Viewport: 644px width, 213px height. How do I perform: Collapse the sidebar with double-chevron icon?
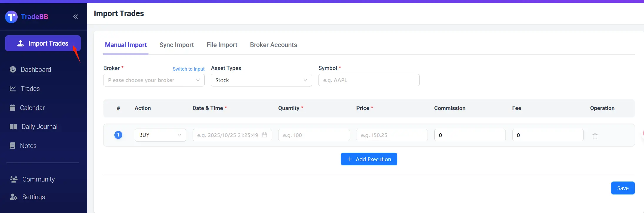click(x=76, y=17)
